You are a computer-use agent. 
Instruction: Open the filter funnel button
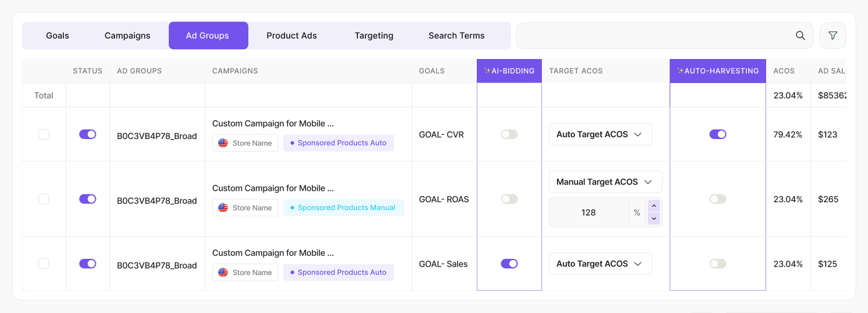click(x=832, y=36)
